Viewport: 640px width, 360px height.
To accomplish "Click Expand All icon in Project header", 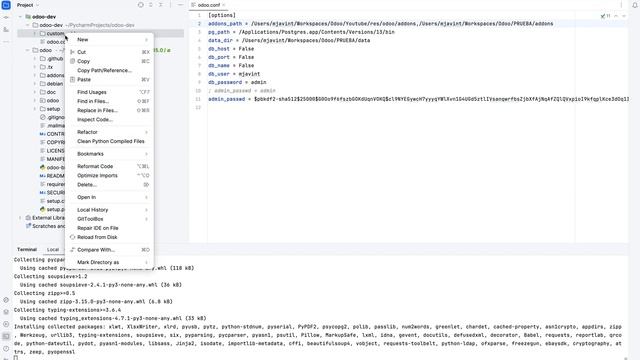I will click(x=151, y=5).
